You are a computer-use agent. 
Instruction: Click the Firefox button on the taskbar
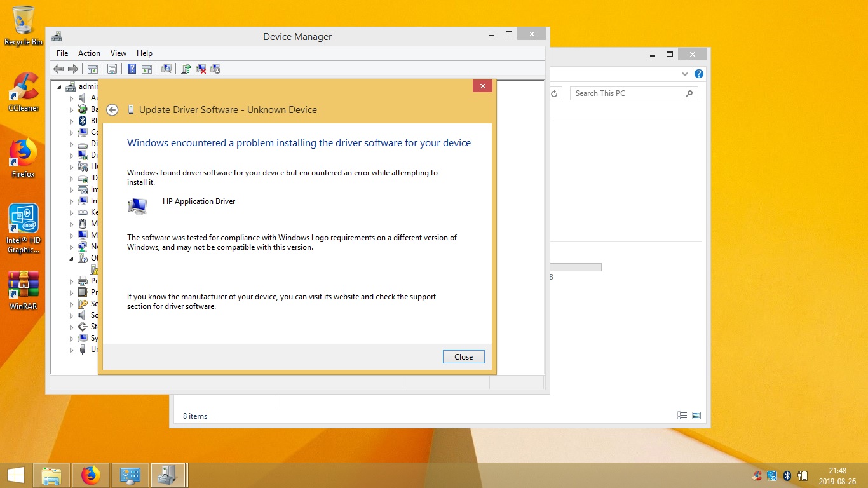point(91,475)
